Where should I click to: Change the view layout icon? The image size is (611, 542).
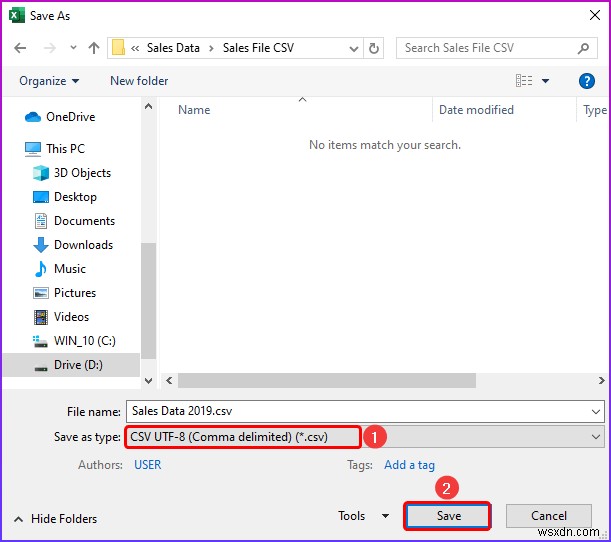tap(524, 81)
